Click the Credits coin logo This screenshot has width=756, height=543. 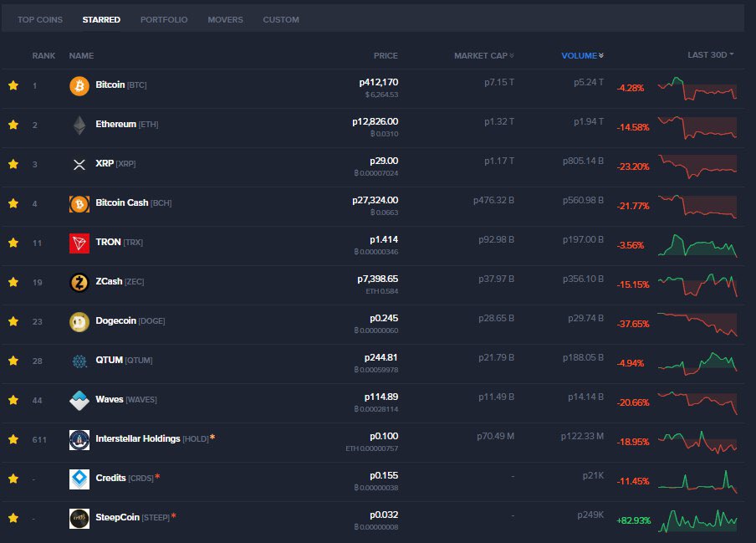79,479
